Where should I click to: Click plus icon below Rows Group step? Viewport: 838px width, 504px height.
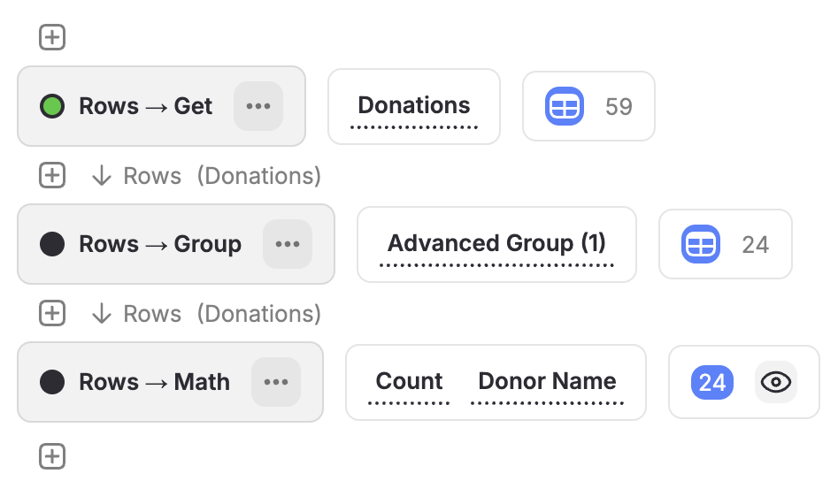tap(53, 313)
